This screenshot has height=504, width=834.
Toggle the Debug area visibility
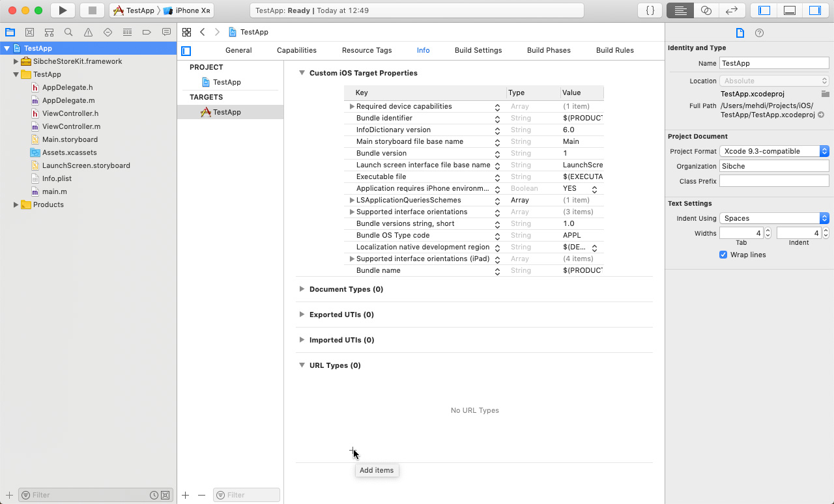(x=790, y=10)
